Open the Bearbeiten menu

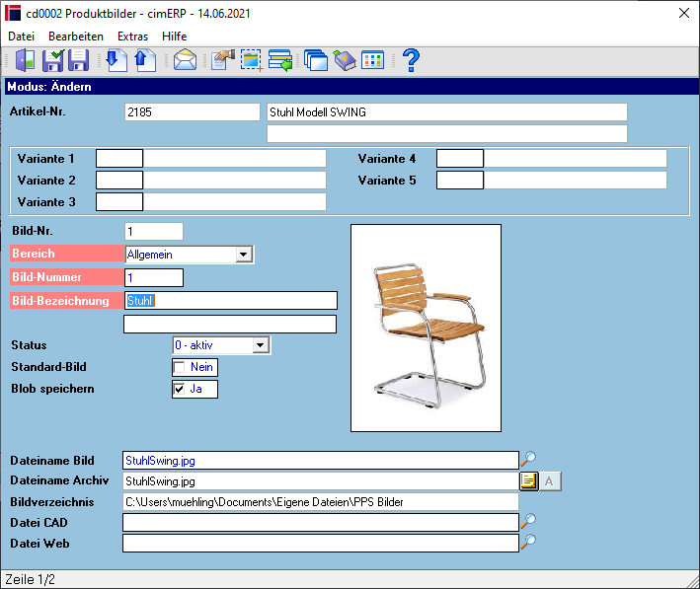(x=76, y=37)
